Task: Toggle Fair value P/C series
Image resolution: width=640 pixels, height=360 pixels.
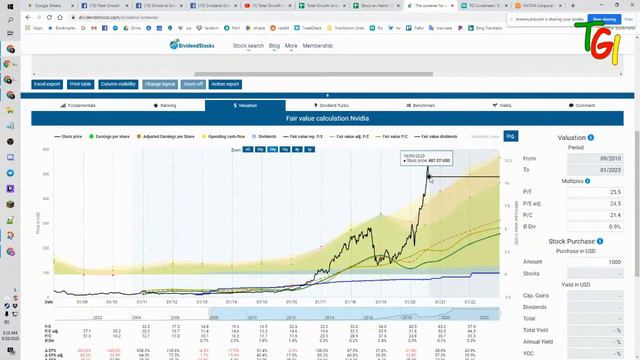Action: (391, 136)
